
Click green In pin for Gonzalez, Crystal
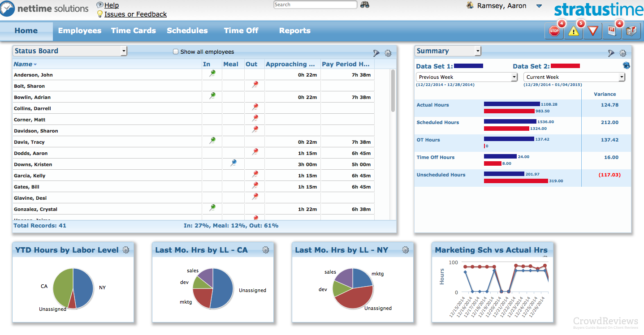tap(212, 208)
